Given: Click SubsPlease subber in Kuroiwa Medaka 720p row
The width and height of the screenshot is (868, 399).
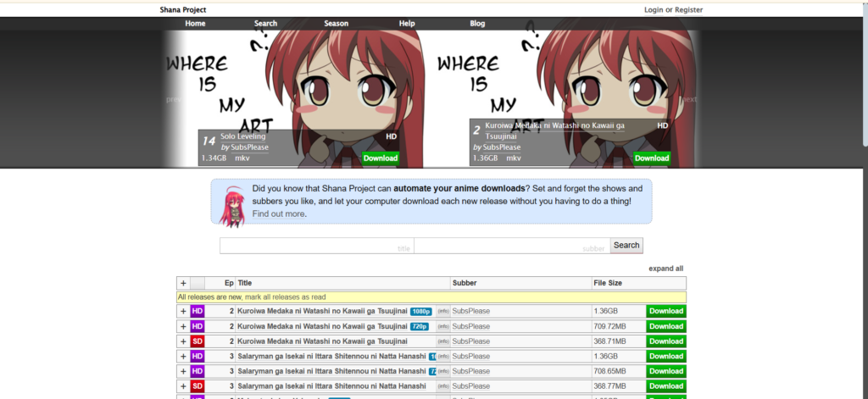Looking at the screenshot, I should (x=471, y=326).
